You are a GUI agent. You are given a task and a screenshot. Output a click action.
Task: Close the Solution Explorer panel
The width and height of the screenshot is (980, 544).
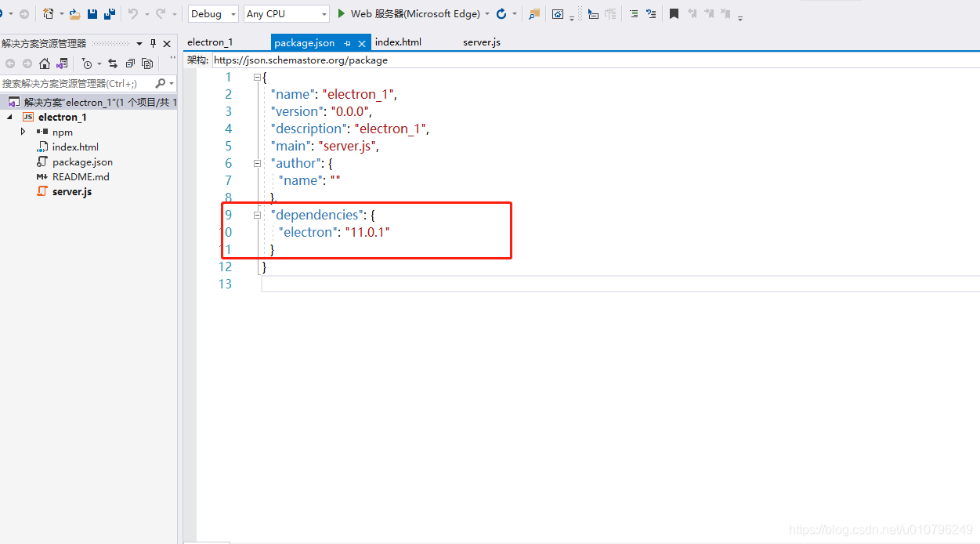[167, 44]
